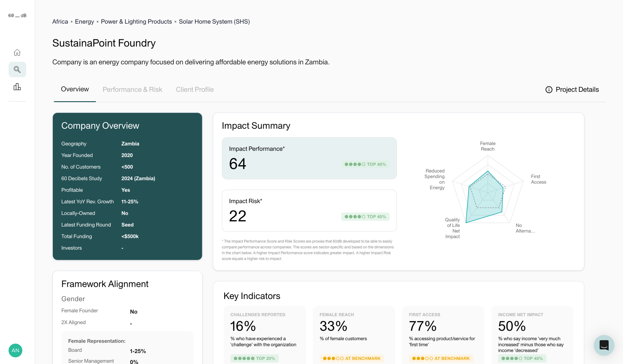Click the Latest Funding Round Seed value
Screen dimensions: 623x364
(127, 225)
